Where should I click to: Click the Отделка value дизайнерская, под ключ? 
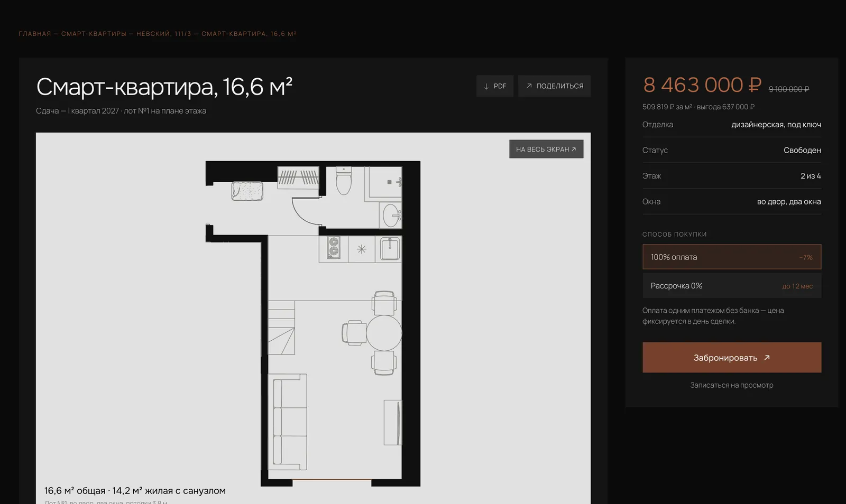click(x=776, y=125)
